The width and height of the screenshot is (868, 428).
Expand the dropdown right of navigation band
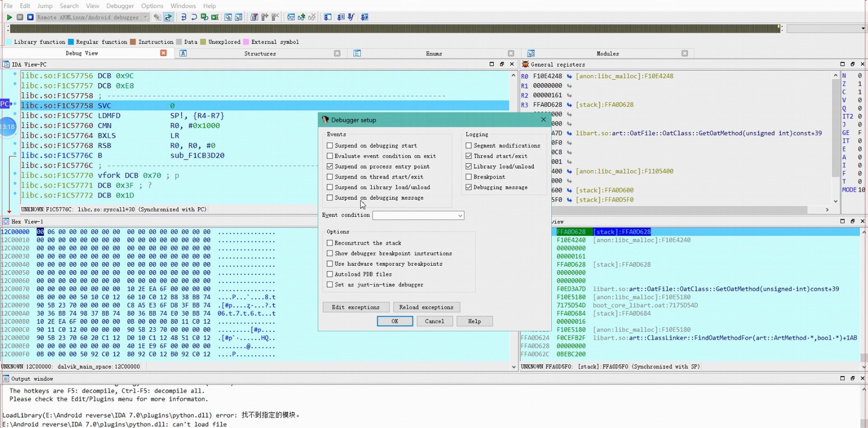coord(863,29)
